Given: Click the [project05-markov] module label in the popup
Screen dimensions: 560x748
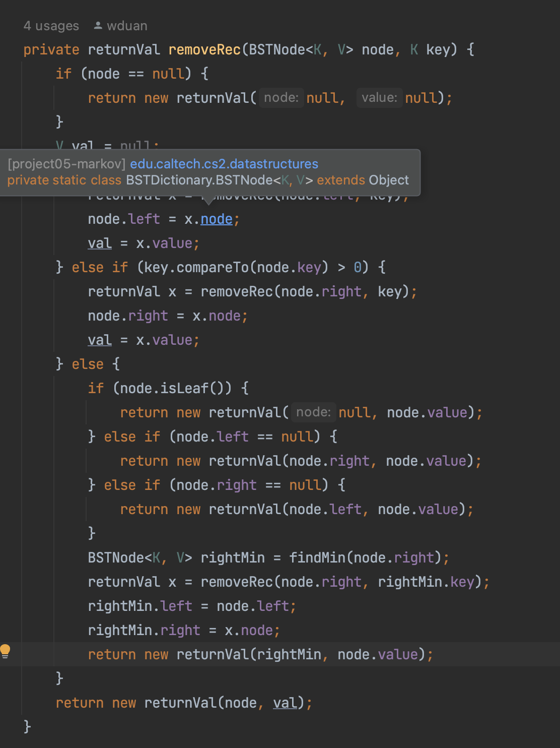Looking at the screenshot, I should [x=66, y=164].
